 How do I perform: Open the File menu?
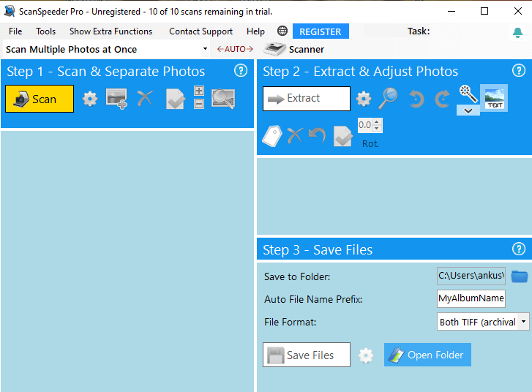click(15, 31)
